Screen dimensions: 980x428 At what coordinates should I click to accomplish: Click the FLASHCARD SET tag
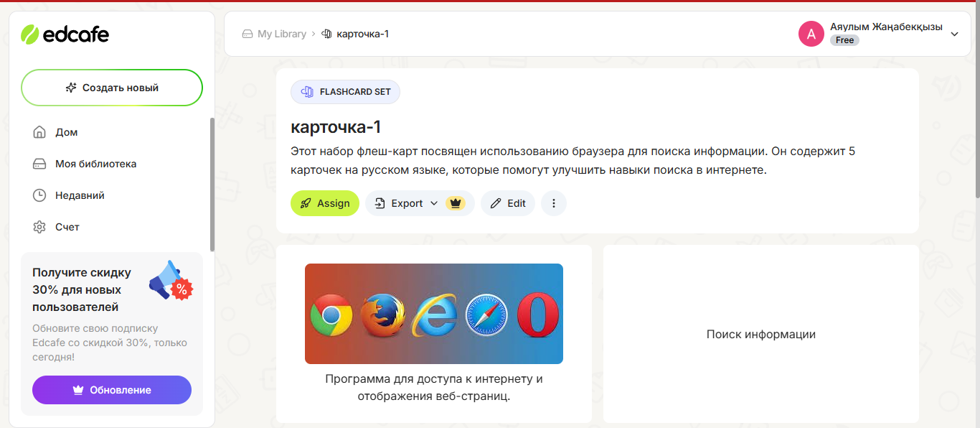pos(345,92)
